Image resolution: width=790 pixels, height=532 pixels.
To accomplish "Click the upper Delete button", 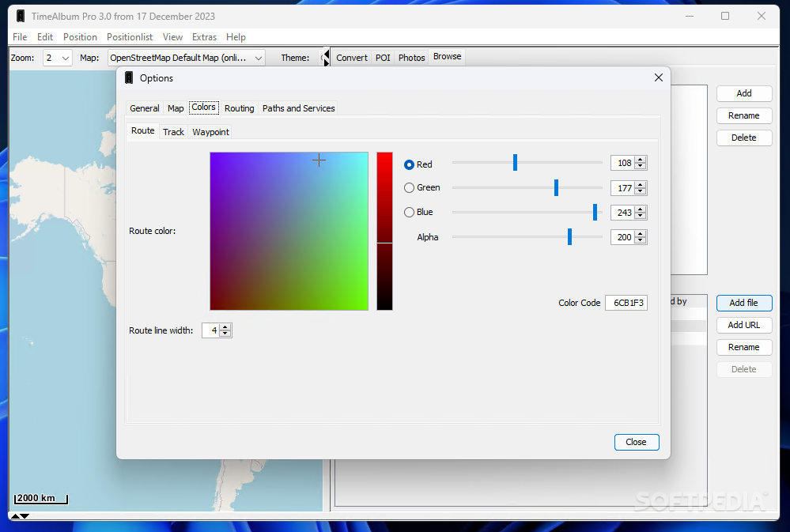I will [744, 138].
